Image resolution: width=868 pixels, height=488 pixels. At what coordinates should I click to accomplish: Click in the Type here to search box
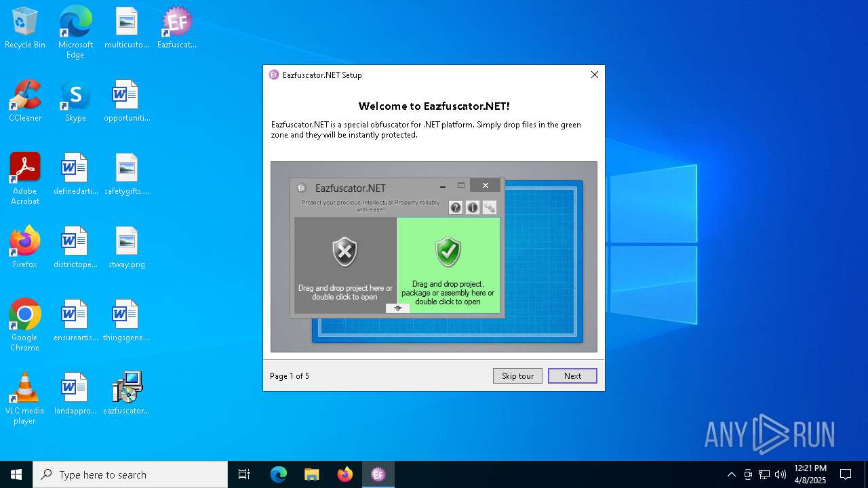click(130, 474)
